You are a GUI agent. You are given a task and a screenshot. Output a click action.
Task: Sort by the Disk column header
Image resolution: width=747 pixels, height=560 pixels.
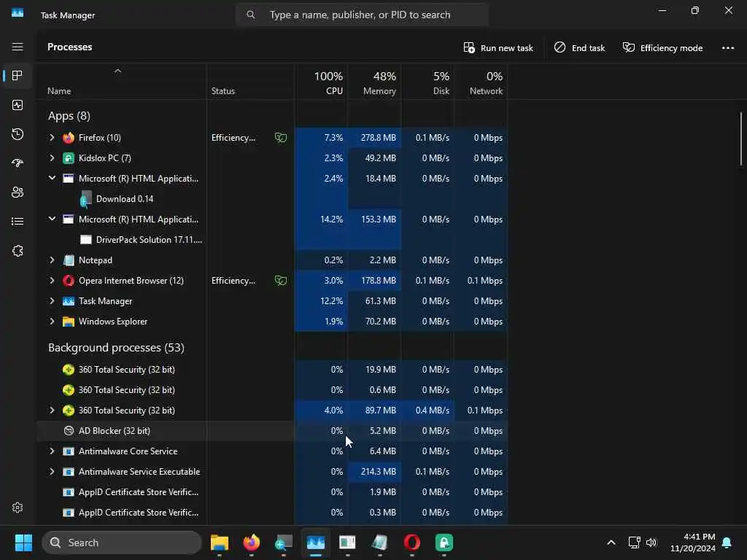[x=427, y=82]
